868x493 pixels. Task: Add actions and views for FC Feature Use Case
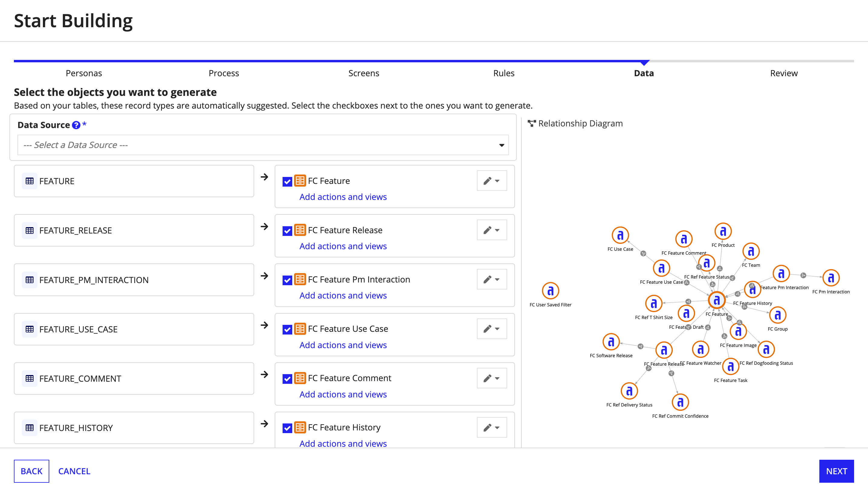[x=343, y=345]
